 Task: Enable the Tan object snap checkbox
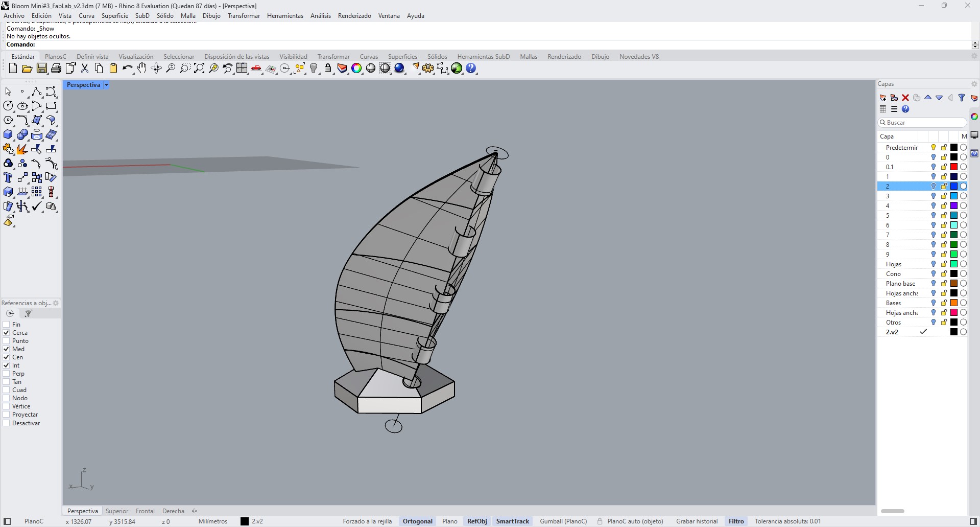point(7,382)
